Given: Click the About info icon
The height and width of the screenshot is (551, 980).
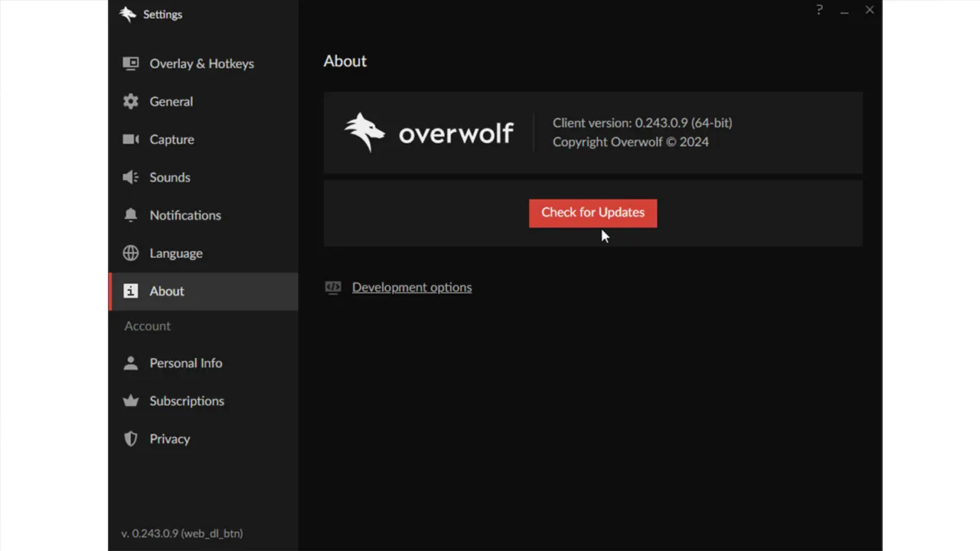Looking at the screenshot, I should [131, 291].
